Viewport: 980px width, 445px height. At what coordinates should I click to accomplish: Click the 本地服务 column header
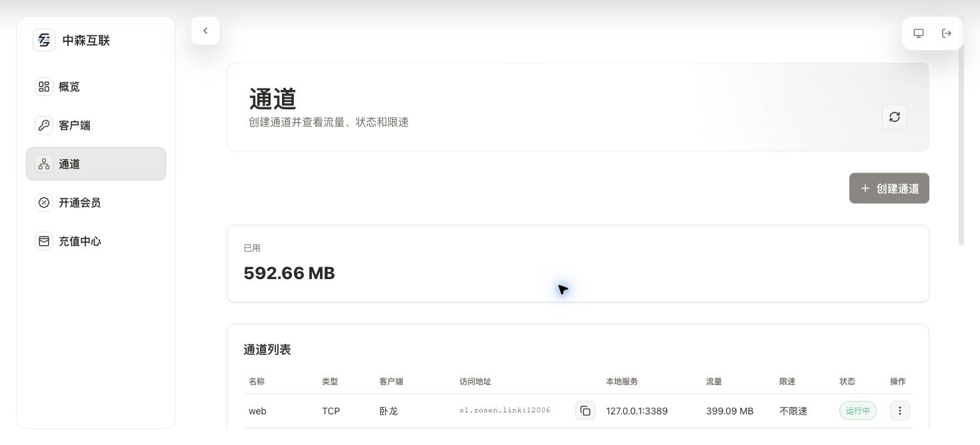coord(622,382)
